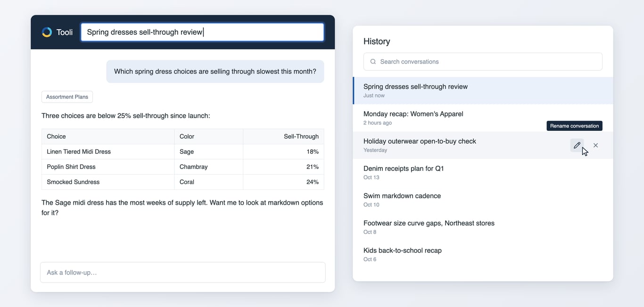Click the Oct 8 date label
This screenshot has height=307, width=644.
click(x=370, y=232)
